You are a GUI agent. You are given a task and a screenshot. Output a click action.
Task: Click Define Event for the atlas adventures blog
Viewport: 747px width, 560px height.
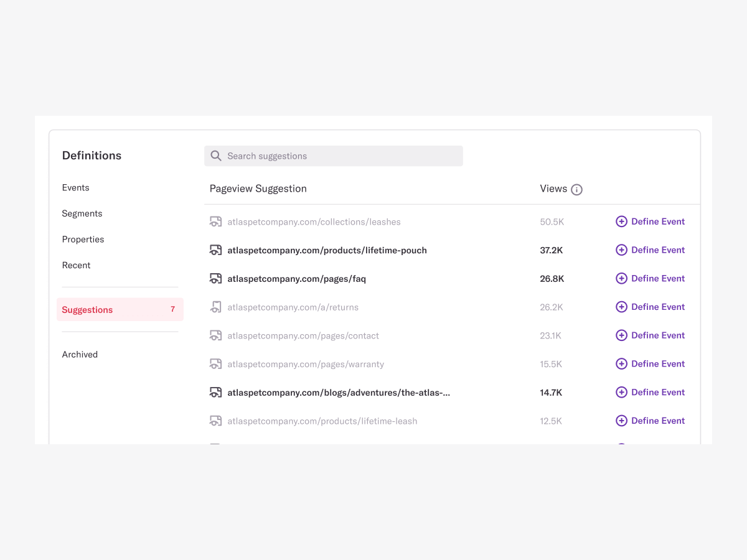[657, 392]
